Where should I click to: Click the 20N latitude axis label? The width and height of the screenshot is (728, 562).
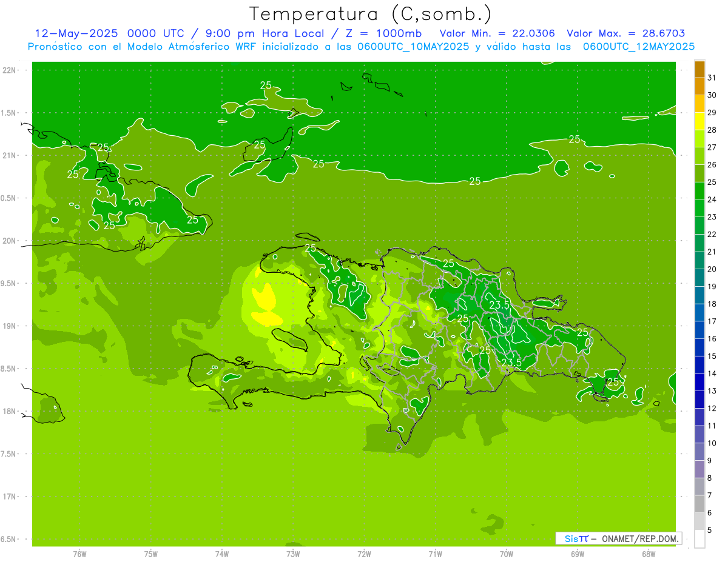10,241
